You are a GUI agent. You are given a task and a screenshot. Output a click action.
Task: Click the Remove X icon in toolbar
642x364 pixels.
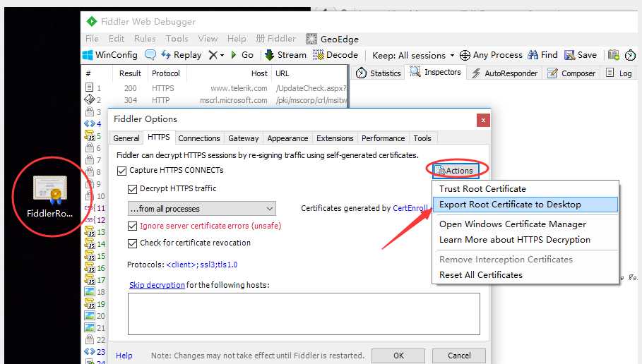pyautogui.click(x=213, y=55)
